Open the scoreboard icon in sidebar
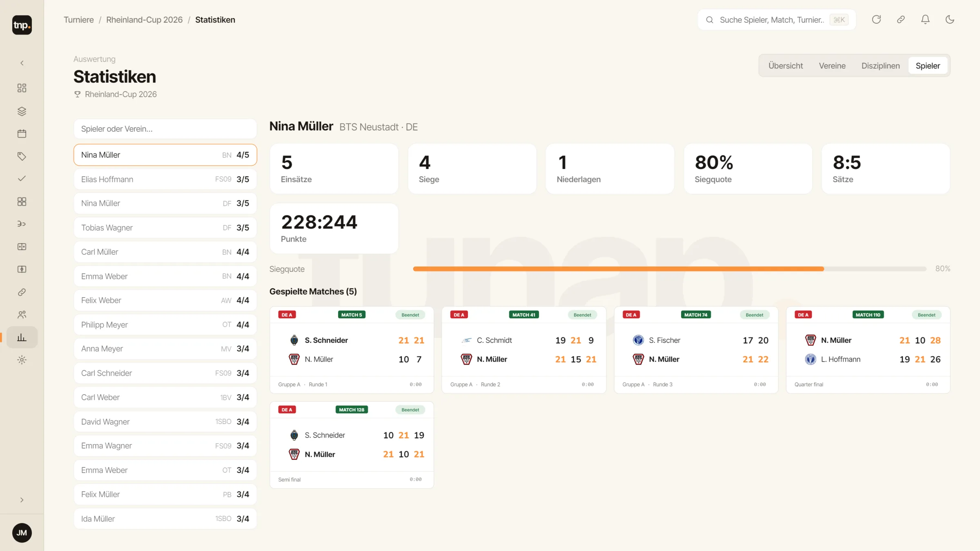The width and height of the screenshot is (980, 551). 22,247
